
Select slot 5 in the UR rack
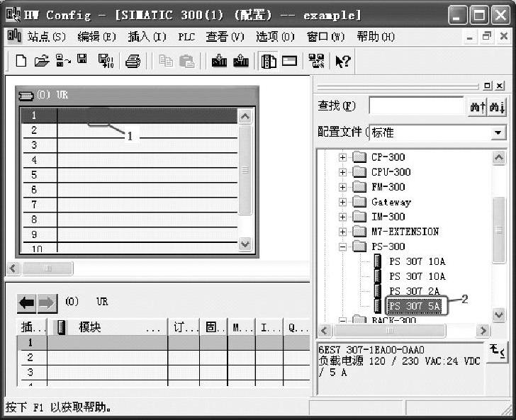pyautogui.click(x=129, y=175)
